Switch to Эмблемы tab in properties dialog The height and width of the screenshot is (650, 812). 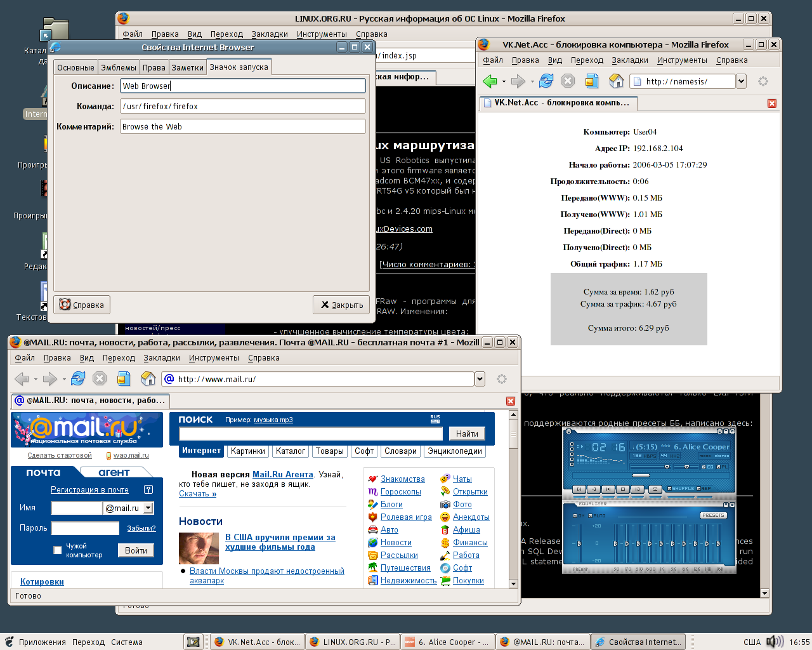click(x=119, y=67)
